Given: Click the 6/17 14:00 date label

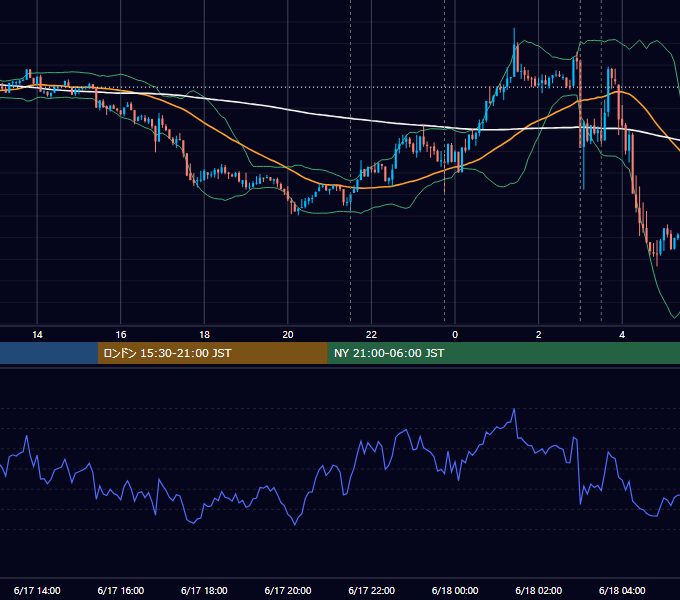Looking at the screenshot, I should click(x=37, y=590).
